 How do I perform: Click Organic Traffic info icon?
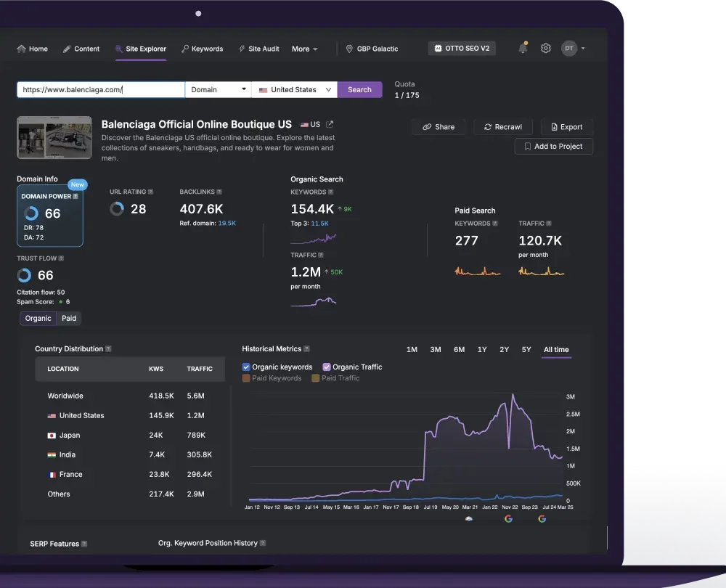321,255
